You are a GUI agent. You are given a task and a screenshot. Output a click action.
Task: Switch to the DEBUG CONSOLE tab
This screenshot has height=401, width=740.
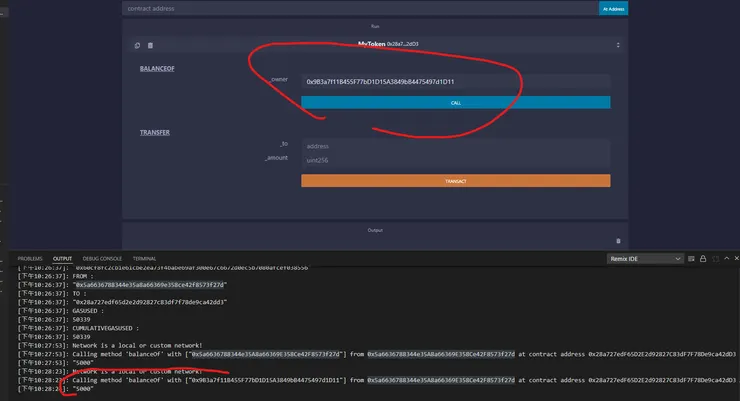coord(102,259)
